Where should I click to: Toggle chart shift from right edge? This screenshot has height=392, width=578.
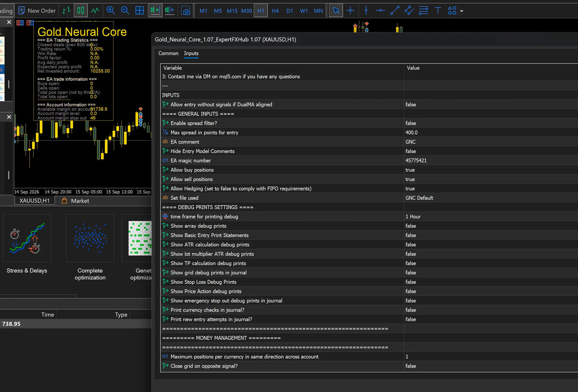(x=170, y=10)
